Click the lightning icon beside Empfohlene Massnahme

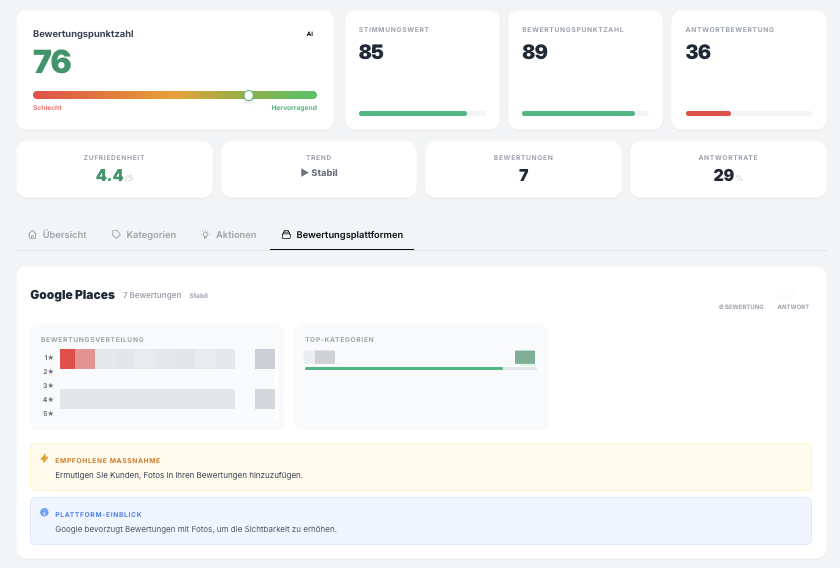(44, 459)
